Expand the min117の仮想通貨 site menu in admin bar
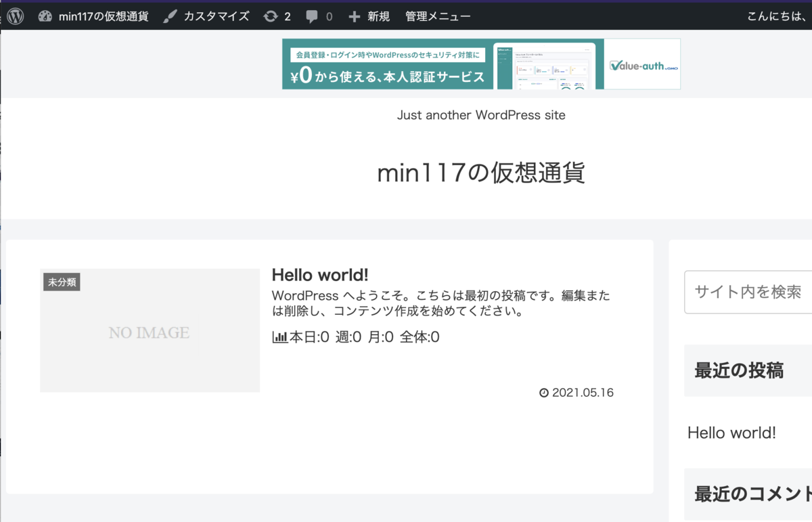 tap(95, 16)
